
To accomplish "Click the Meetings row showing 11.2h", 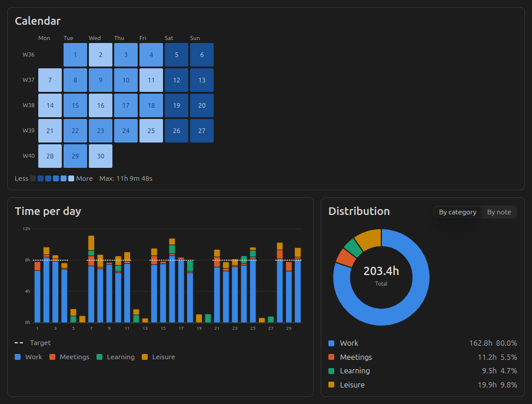I will pyautogui.click(x=423, y=357).
